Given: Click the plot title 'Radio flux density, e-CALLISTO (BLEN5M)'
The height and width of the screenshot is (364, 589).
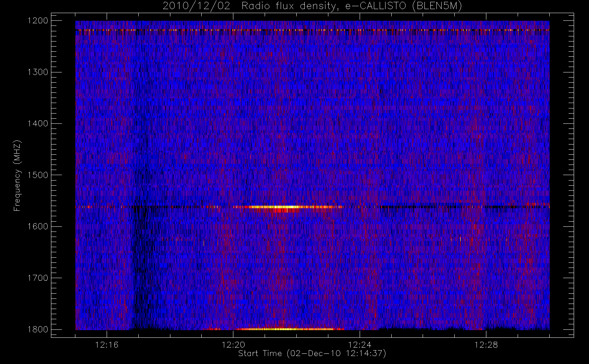Looking at the screenshot, I should tap(352, 6).
